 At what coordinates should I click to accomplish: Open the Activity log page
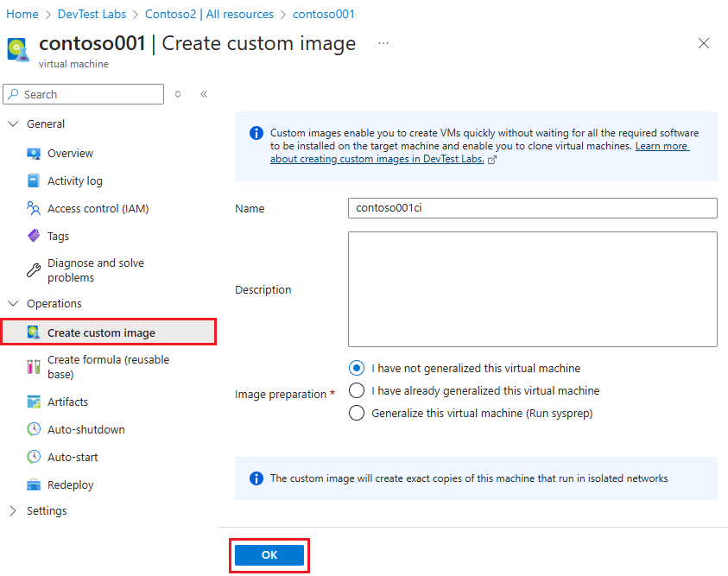[75, 180]
